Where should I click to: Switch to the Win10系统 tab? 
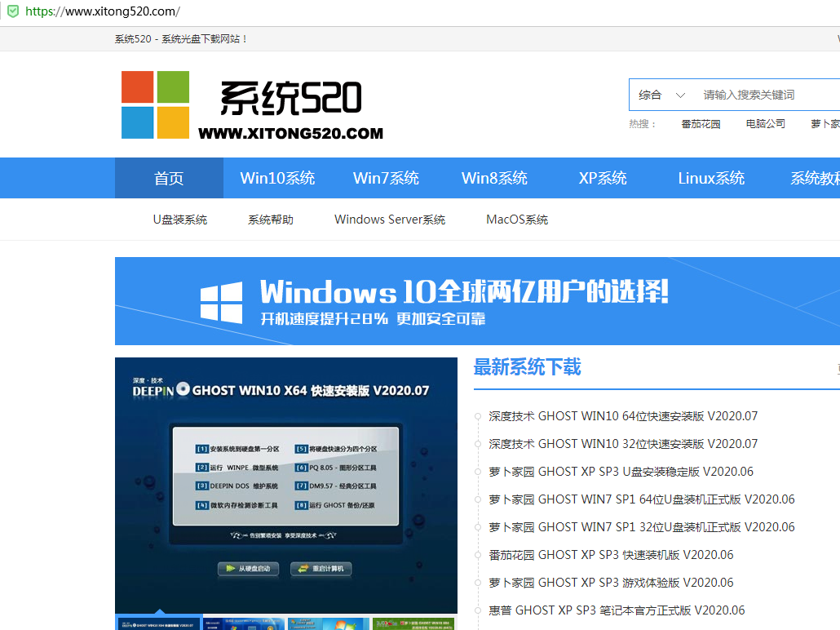(x=276, y=178)
